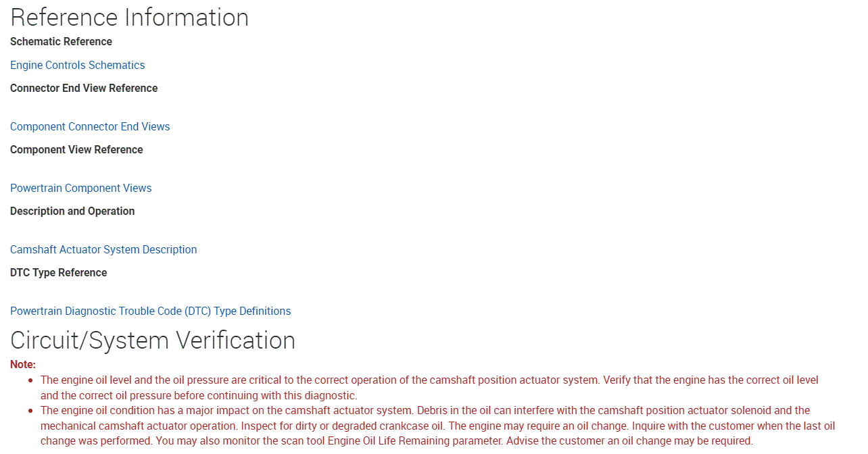The image size is (868, 454).
Task: Click the Component View Reference label
Action: [76, 150]
